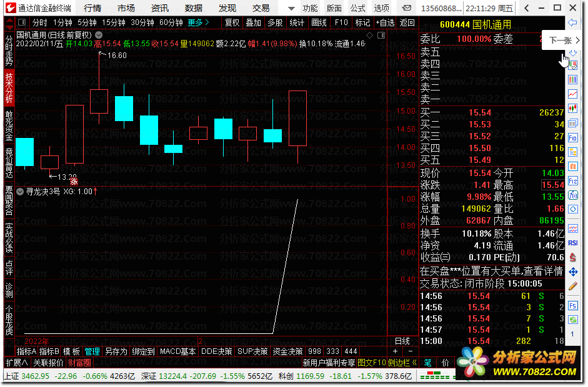Click the 返回 return button

[x=407, y=23]
